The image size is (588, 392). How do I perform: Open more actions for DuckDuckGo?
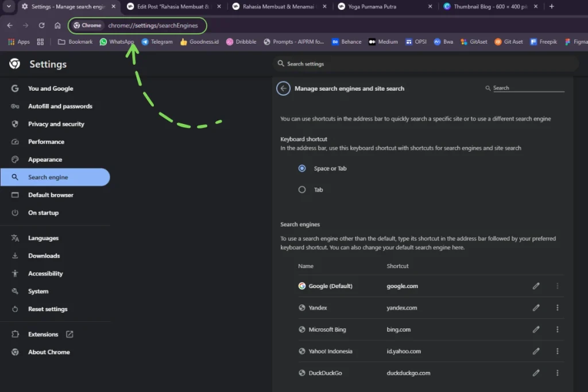tap(557, 372)
